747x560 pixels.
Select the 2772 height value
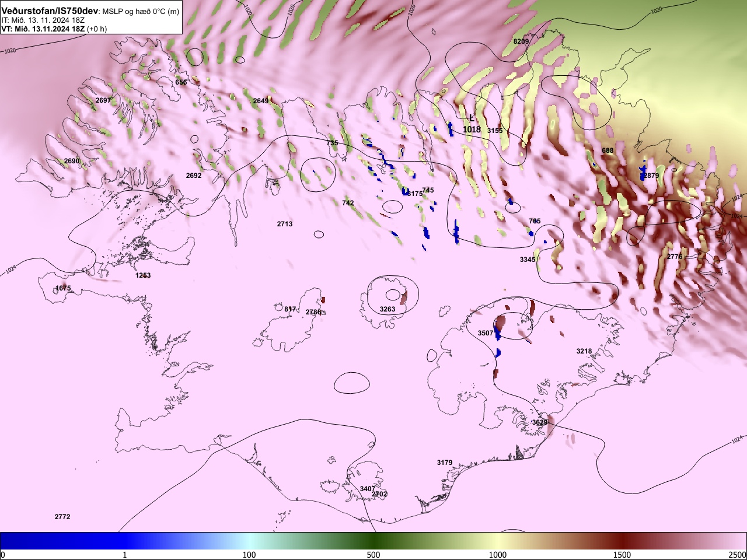62,517
